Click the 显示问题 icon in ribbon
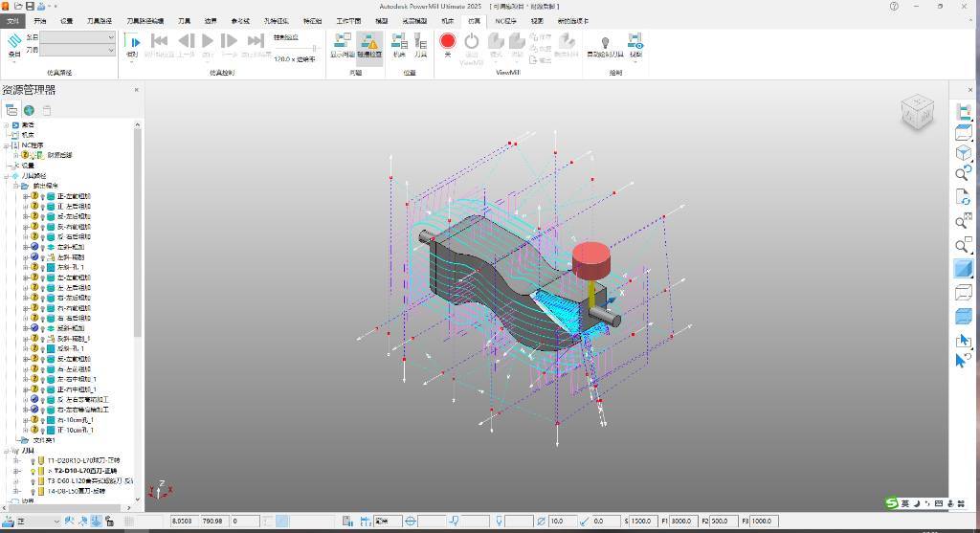Screen dimensions: 980x533 point(343,42)
